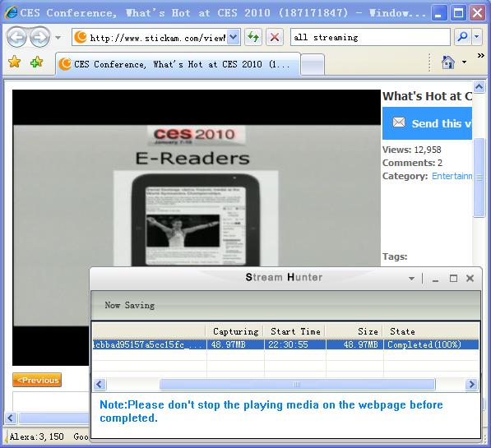Stop page loading with red X icon
This screenshot has height=448, width=491.
tap(275, 37)
